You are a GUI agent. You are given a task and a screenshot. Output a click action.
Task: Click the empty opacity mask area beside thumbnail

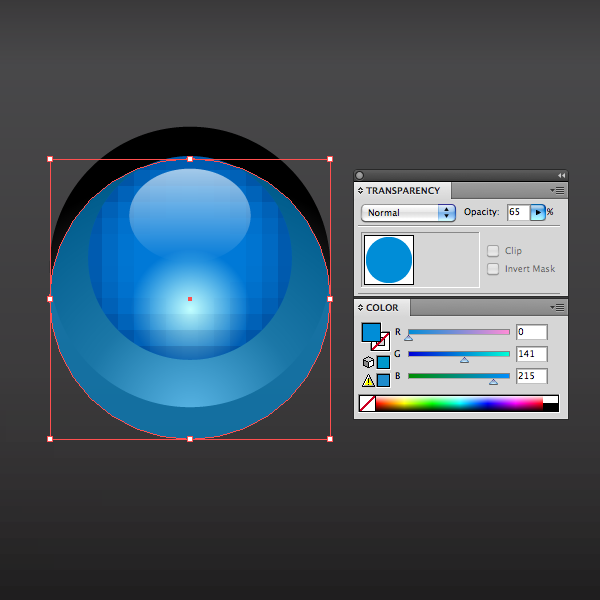pyautogui.click(x=447, y=260)
